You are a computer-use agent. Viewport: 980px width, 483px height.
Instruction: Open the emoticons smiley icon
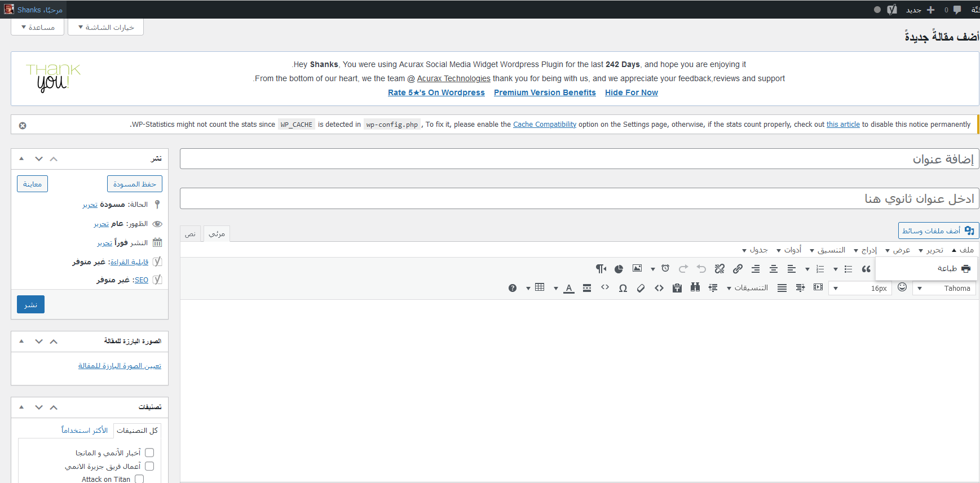pyautogui.click(x=902, y=287)
